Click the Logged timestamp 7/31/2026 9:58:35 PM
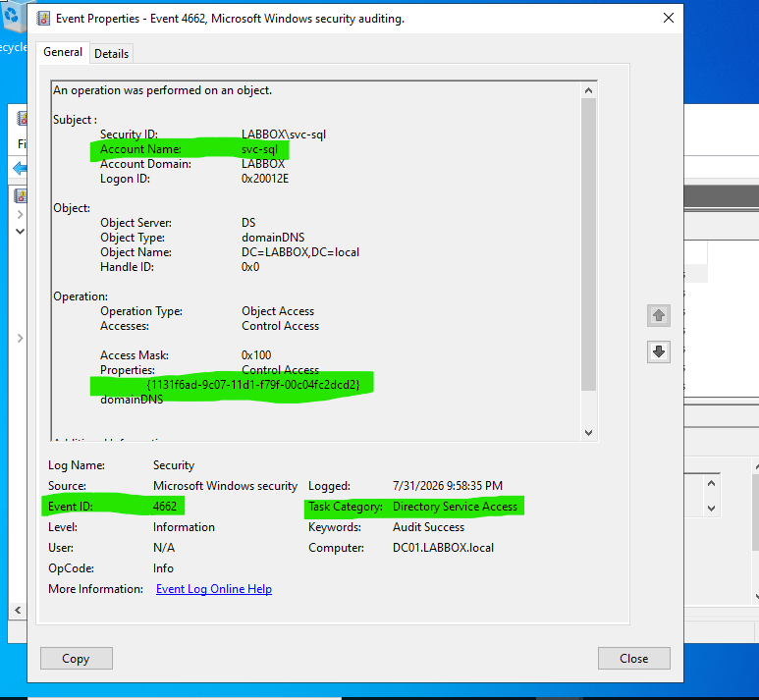The width and height of the screenshot is (759, 700). 448,486
